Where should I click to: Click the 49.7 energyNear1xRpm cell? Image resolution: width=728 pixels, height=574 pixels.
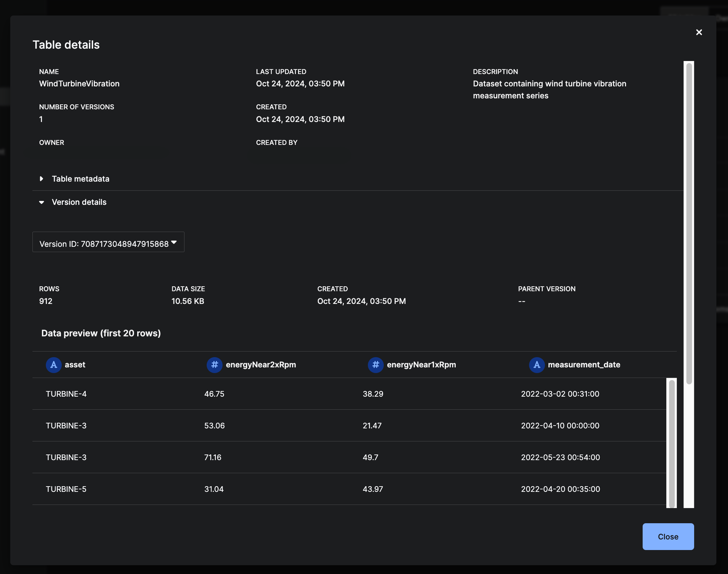370,457
